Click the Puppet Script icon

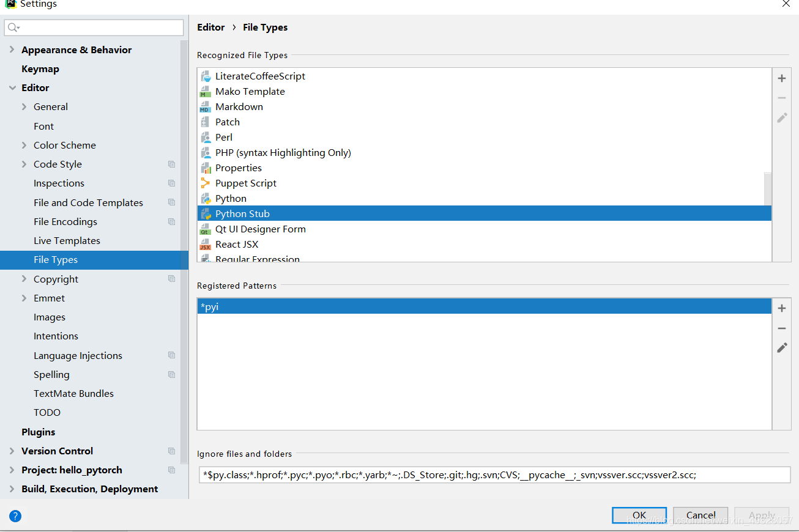(x=206, y=183)
